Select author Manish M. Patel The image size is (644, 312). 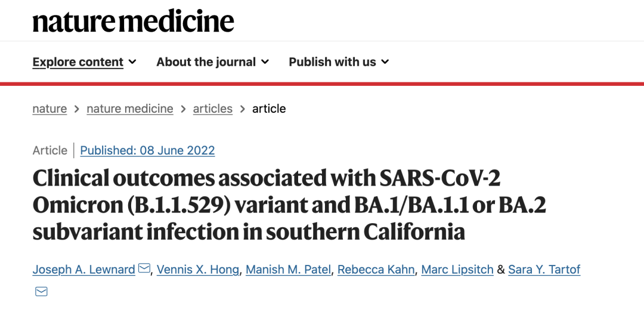coord(289,270)
